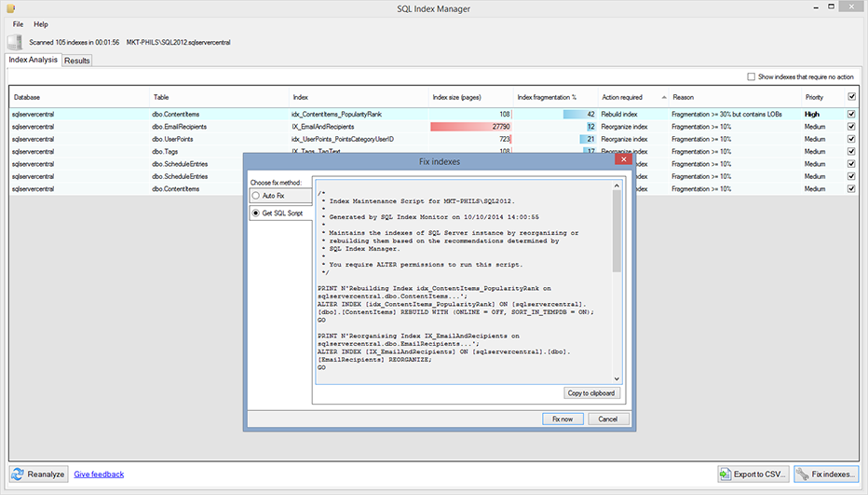
Task: Click Cancel in Fix indexes dialog
Action: pyautogui.click(x=608, y=419)
